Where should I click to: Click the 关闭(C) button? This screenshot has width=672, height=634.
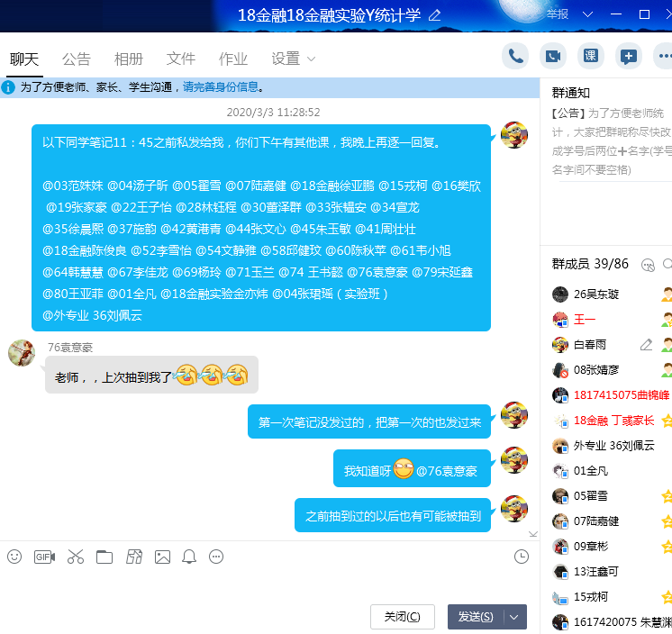click(x=402, y=617)
